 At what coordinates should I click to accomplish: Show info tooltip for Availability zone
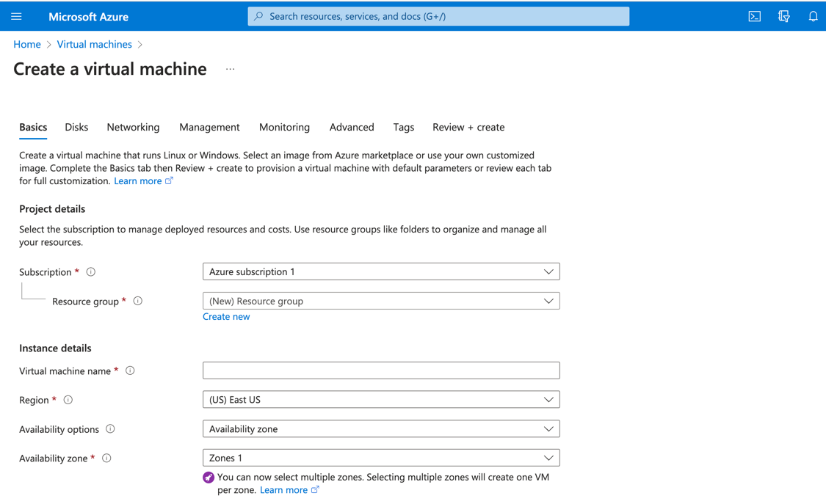(106, 459)
